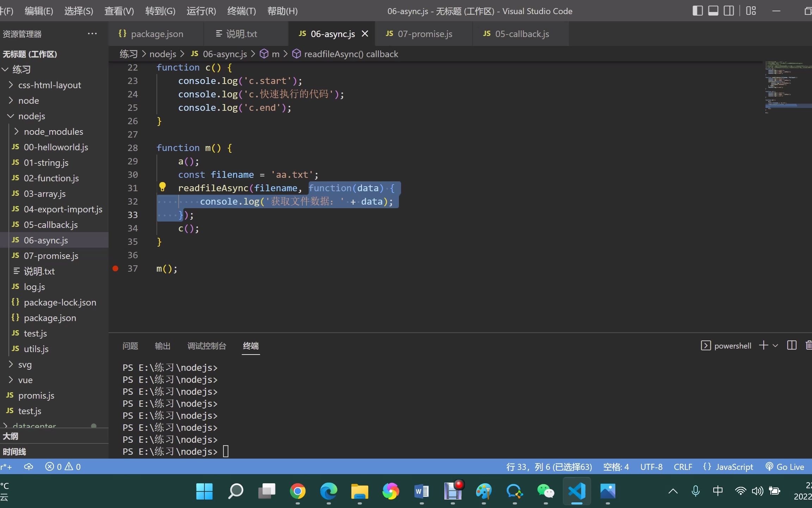The width and height of the screenshot is (812, 508).
Task: Open the VS Code taskbar icon
Action: coord(577,491)
